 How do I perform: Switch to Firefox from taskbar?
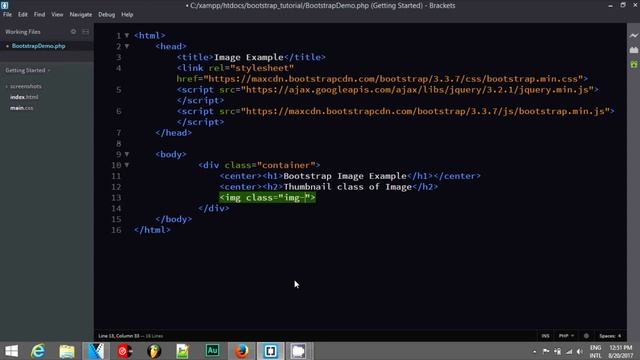(x=242, y=351)
